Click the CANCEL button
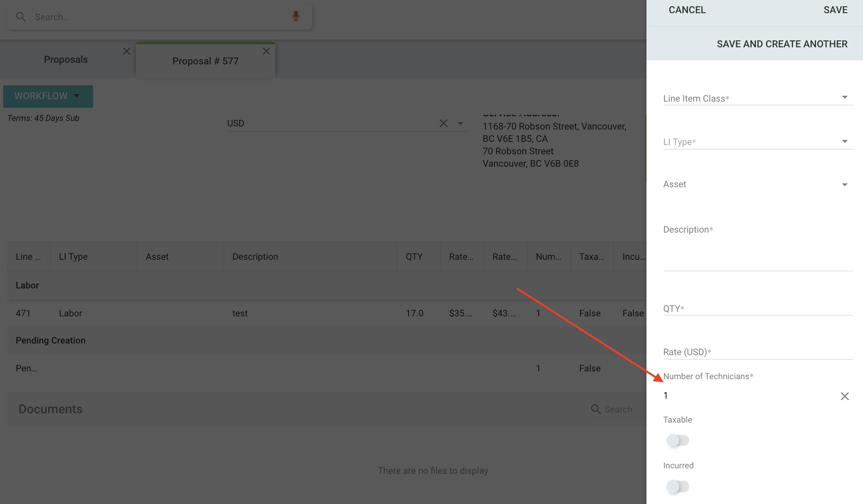 coord(687,10)
